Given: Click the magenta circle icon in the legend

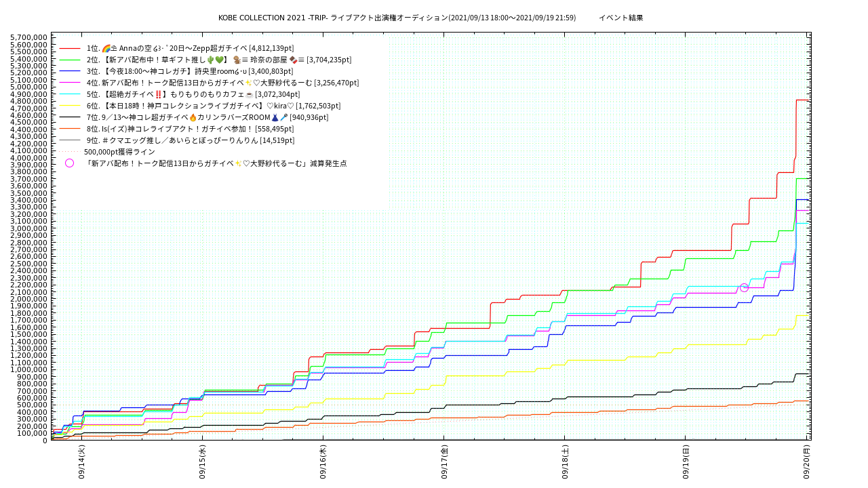Looking at the screenshot, I should (x=69, y=163).
